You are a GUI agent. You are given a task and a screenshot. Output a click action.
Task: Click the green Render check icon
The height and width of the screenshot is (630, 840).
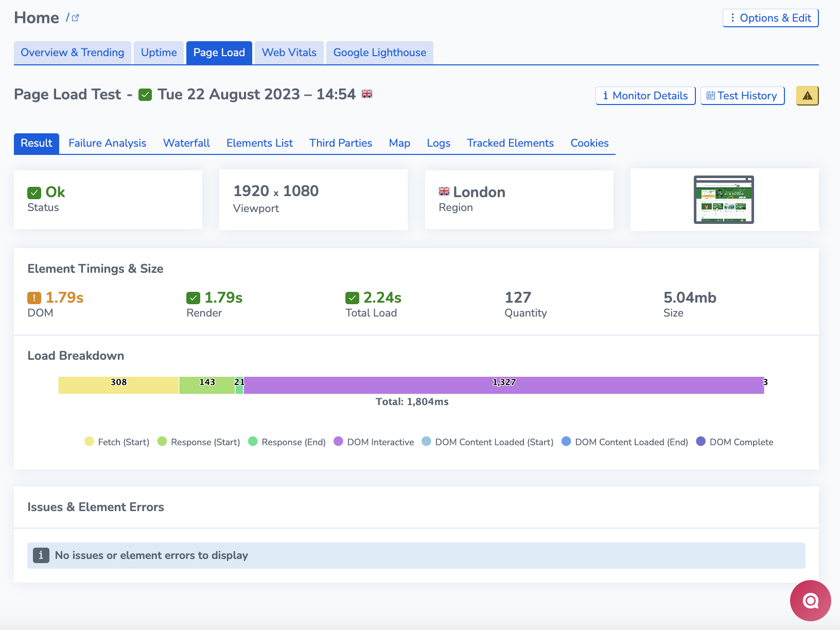pyautogui.click(x=193, y=298)
